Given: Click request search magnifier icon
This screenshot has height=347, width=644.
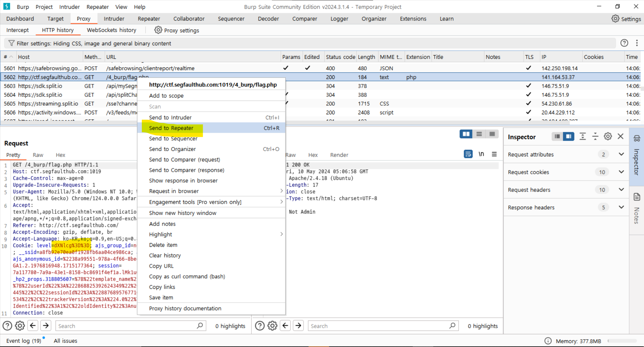Looking at the screenshot, I should [x=200, y=325].
